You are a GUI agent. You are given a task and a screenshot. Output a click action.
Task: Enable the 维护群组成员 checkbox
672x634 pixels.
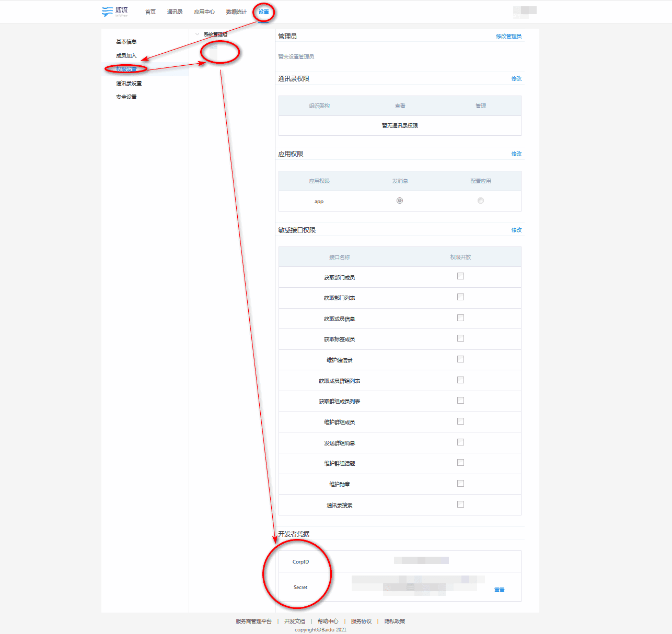[x=460, y=421]
